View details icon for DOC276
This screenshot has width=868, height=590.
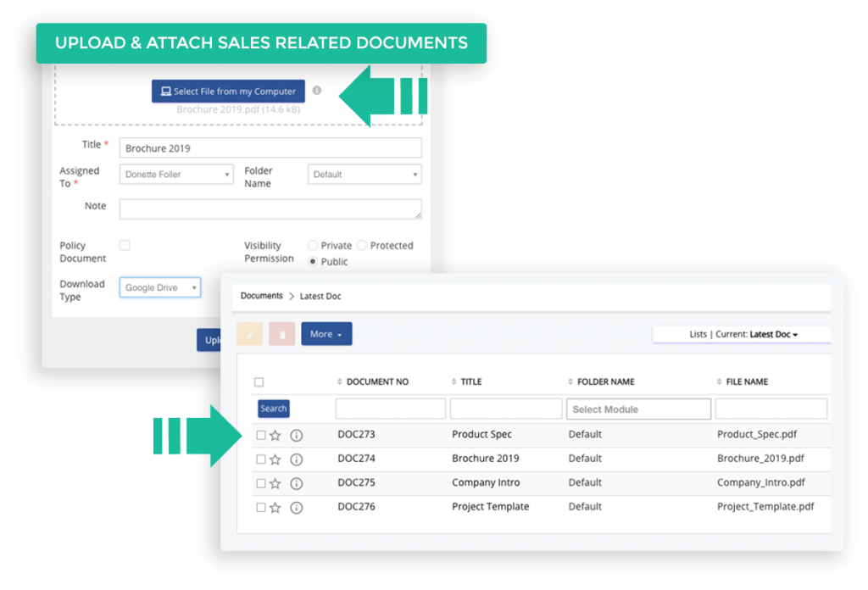click(294, 507)
